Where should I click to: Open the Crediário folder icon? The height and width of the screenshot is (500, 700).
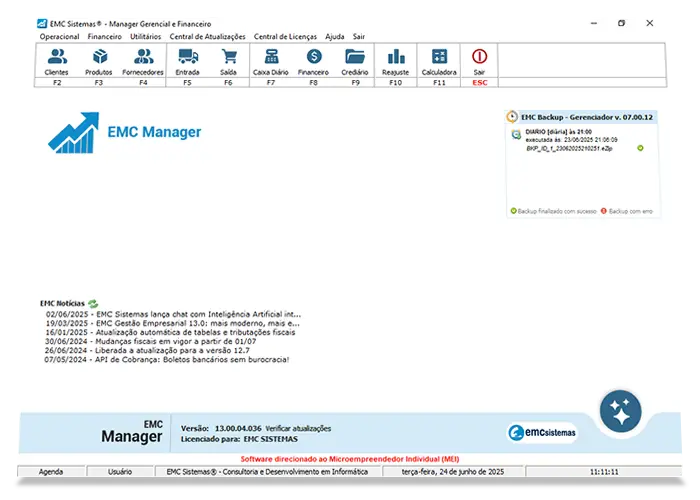355,57
